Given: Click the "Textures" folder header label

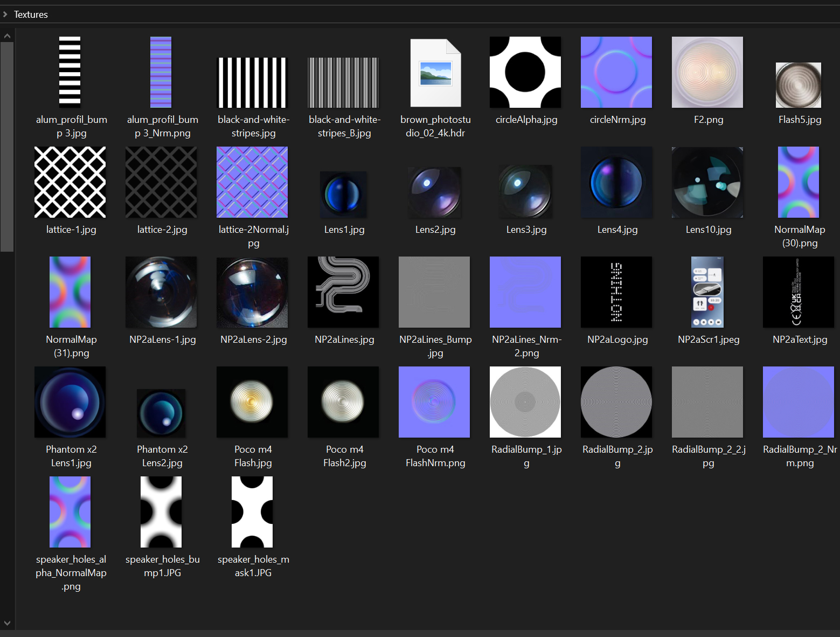Looking at the screenshot, I should coord(31,15).
